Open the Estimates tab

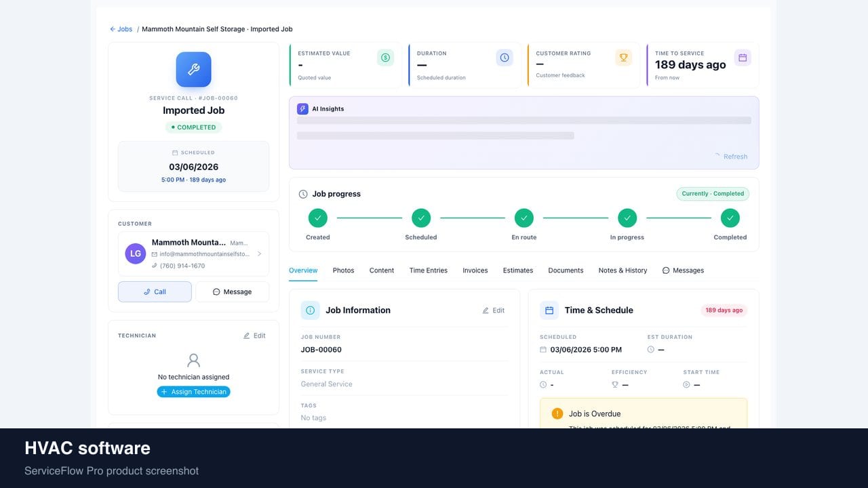click(518, 270)
